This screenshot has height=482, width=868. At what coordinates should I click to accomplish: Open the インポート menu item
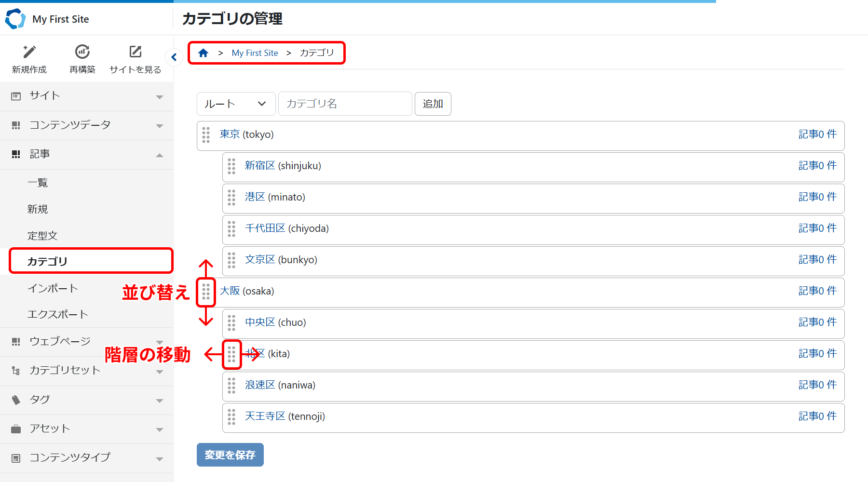click(53, 288)
